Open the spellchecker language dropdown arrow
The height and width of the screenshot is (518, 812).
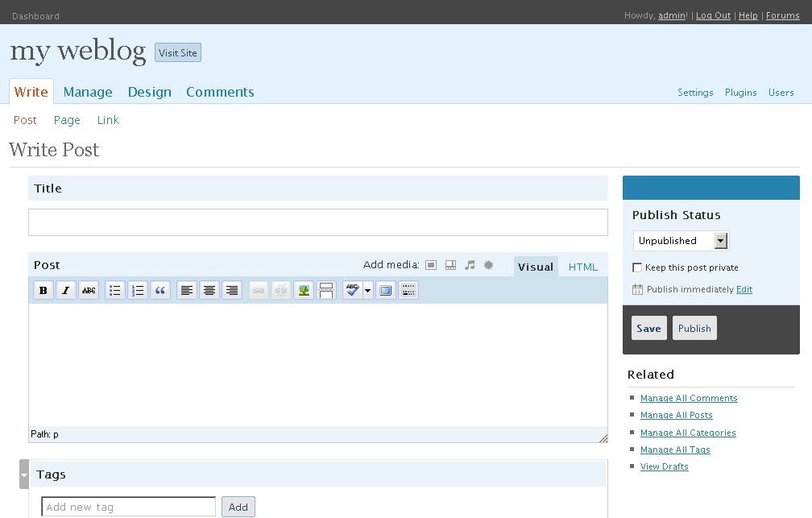click(x=367, y=290)
